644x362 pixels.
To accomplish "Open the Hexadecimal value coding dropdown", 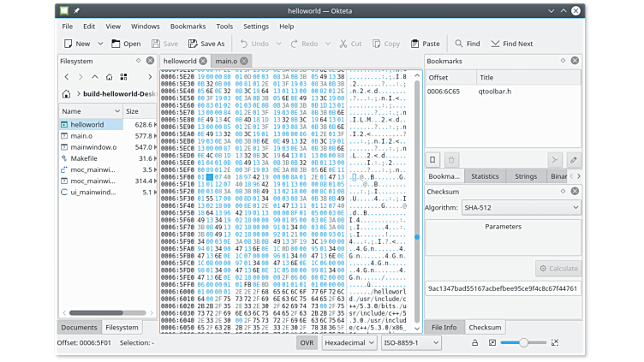I will click(x=348, y=342).
